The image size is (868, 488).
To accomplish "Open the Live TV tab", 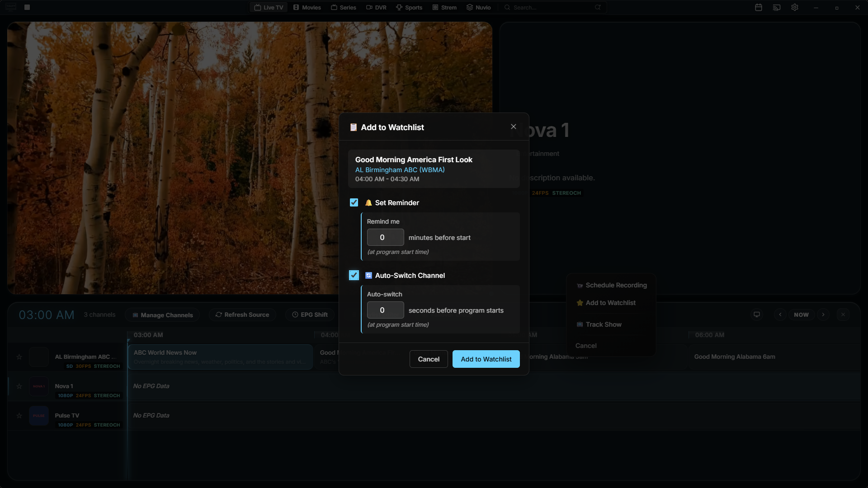I will click(x=269, y=7).
